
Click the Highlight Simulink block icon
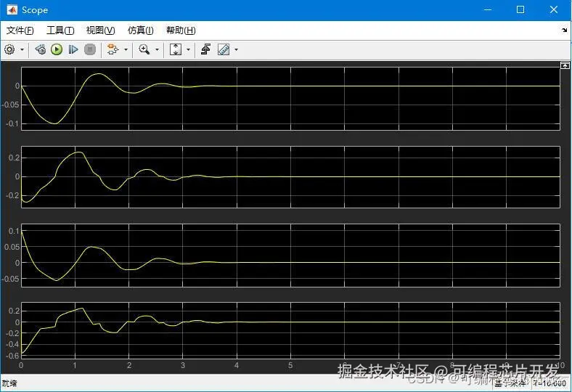point(113,49)
